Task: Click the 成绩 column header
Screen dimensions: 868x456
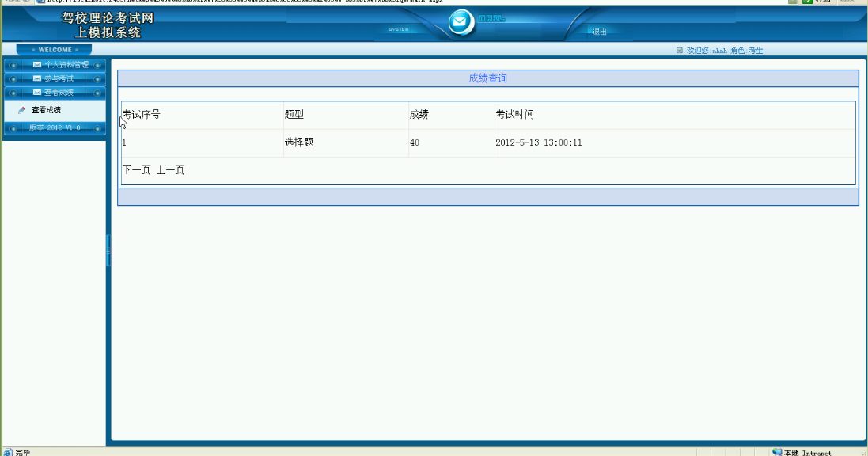Action: point(419,115)
